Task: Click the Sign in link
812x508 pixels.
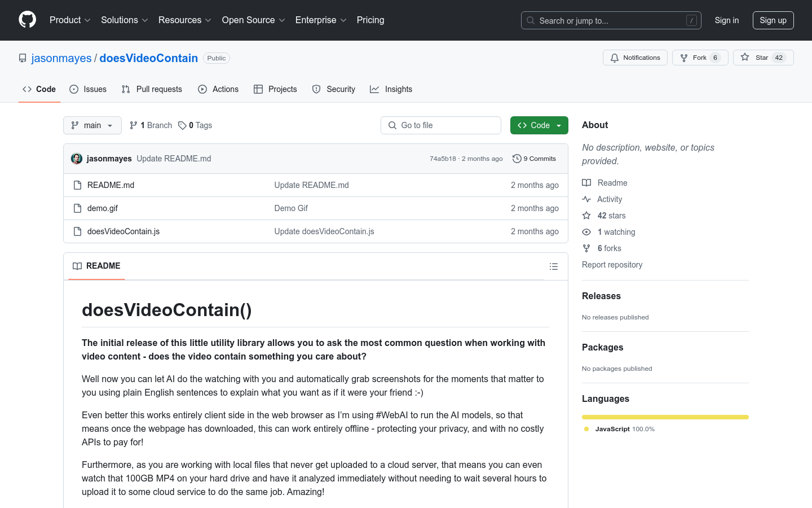Action: [x=726, y=20]
